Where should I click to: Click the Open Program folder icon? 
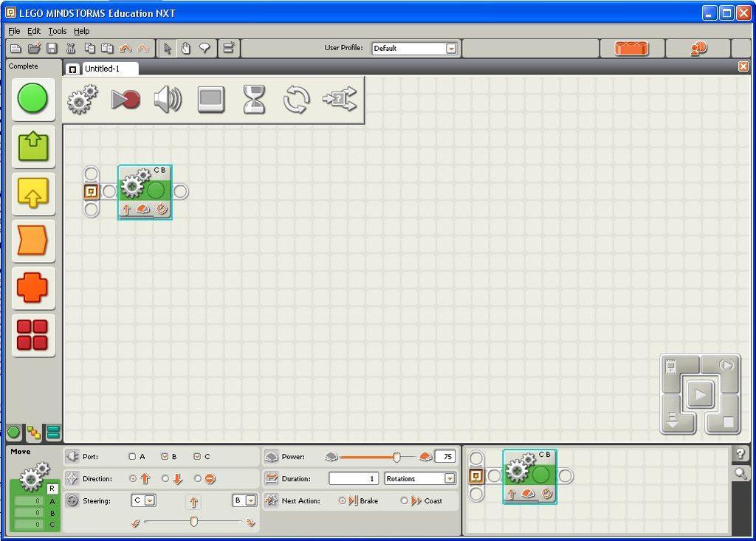coord(34,48)
